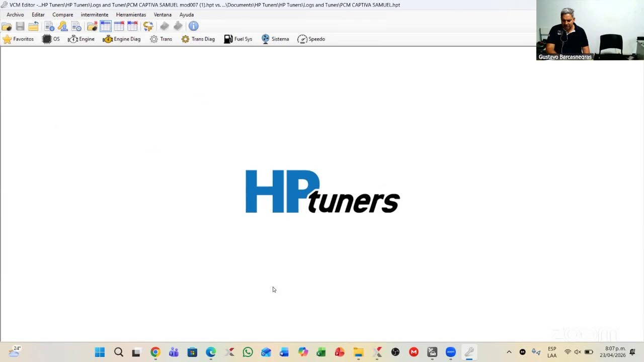
Task: Open the Herramientas menu
Action: pyautogui.click(x=131, y=15)
